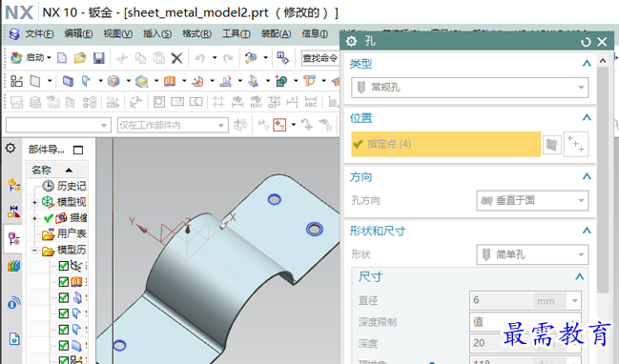This screenshot has width=619, height=364.
Task: Open the 类型 常规孔 dropdown
Action: [470, 88]
